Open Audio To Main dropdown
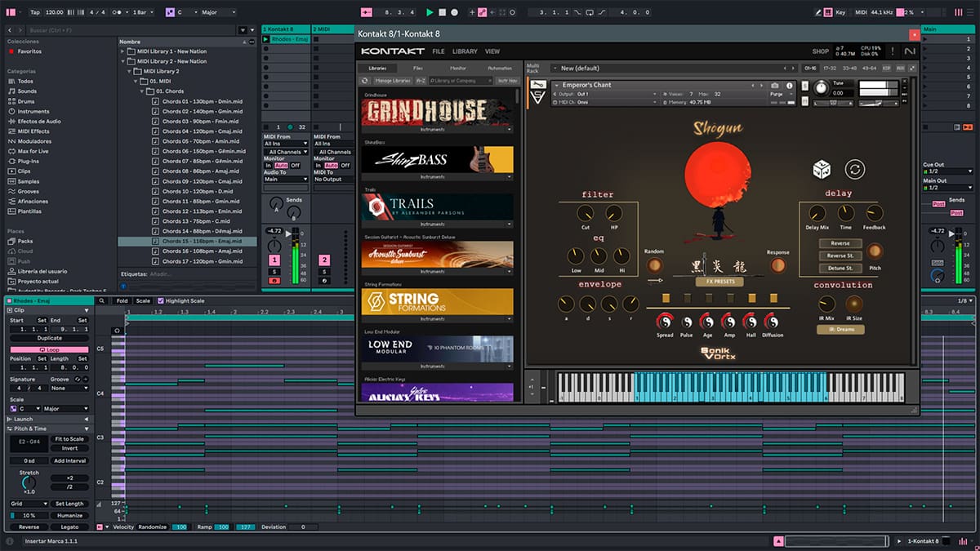980x551 pixels. click(x=286, y=179)
